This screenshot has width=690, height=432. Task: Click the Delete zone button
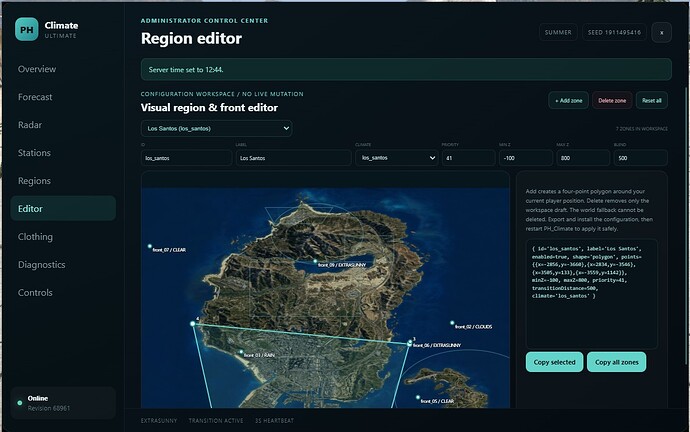[x=612, y=101]
